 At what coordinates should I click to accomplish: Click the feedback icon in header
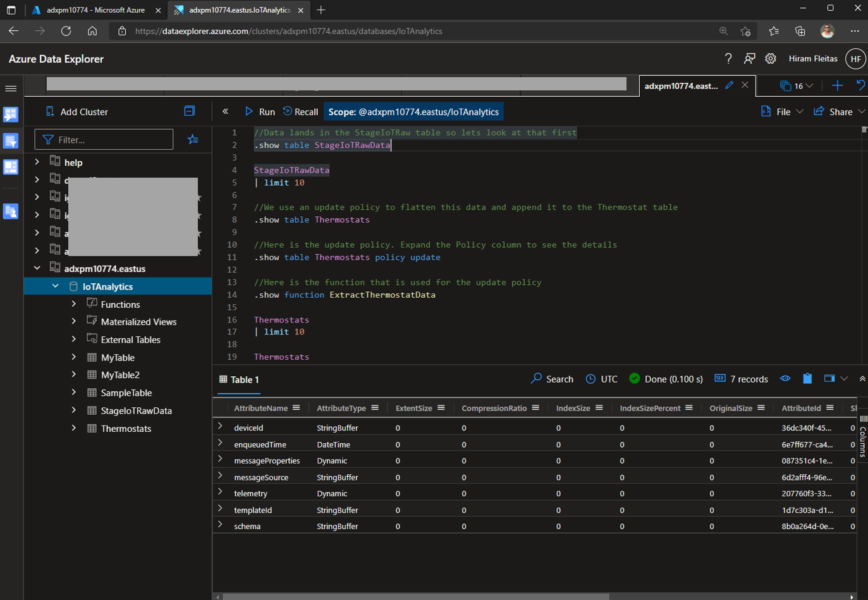pyautogui.click(x=749, y=59)
